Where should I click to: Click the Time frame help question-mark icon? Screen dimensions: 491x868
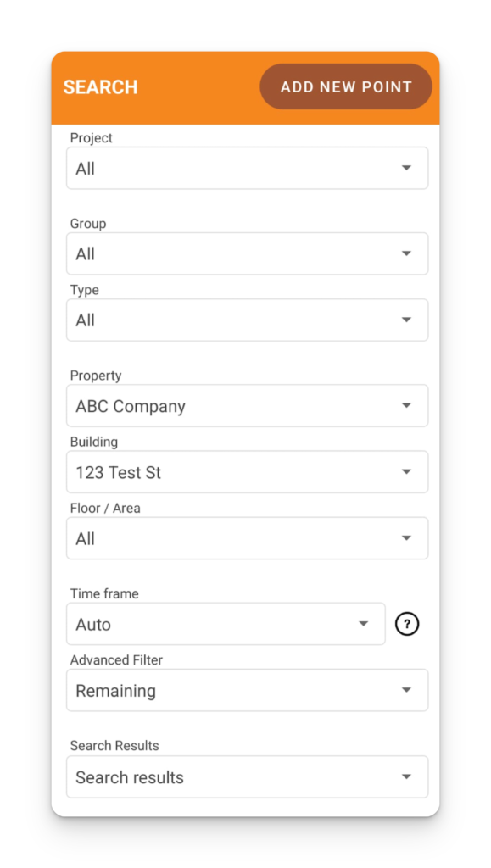click(407, 624)
